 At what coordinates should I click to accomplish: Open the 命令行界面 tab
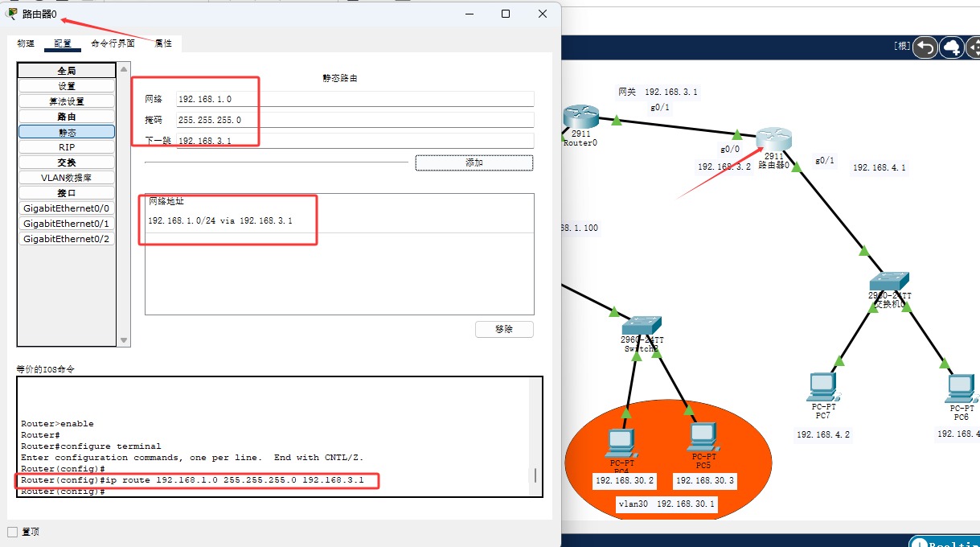click(x=113, y=43)
